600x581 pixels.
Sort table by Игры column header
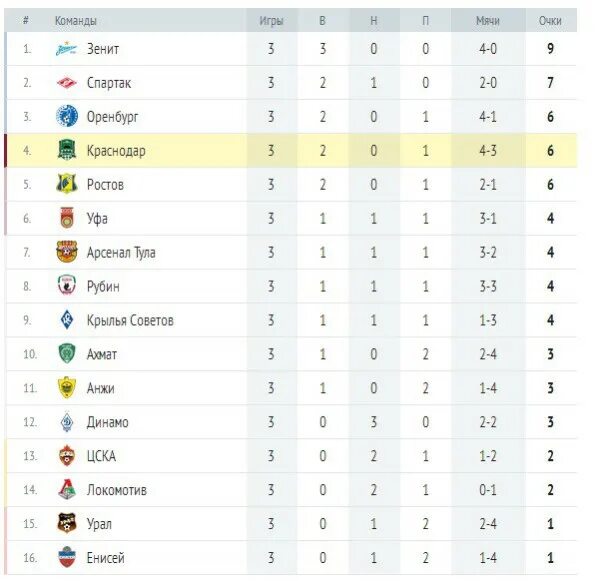(270, 20)
